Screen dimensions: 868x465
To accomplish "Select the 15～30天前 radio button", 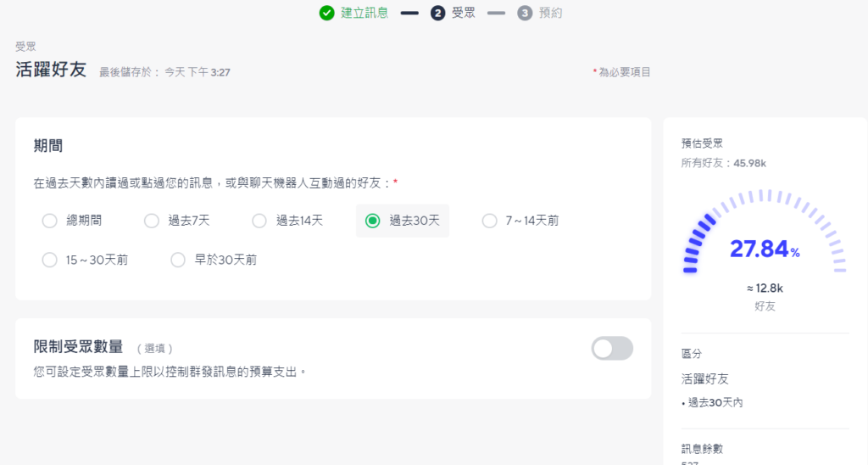I will tap(49, 260).
